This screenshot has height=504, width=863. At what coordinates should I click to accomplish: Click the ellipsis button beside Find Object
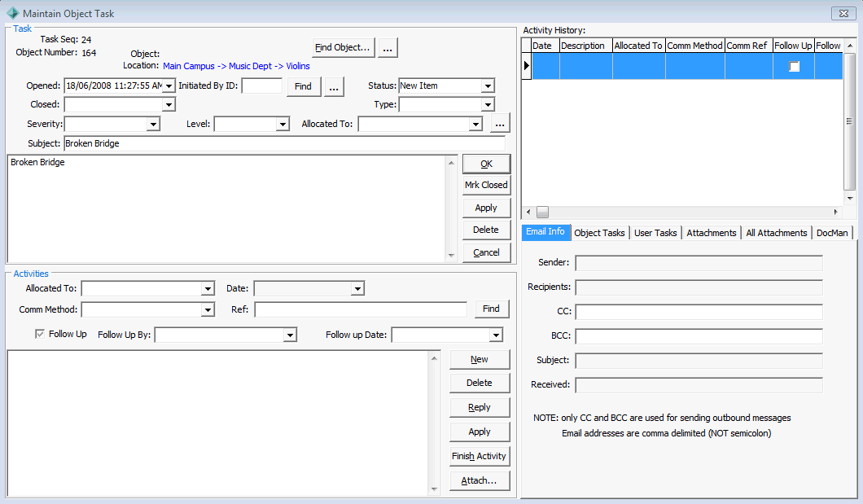point(388,48)
